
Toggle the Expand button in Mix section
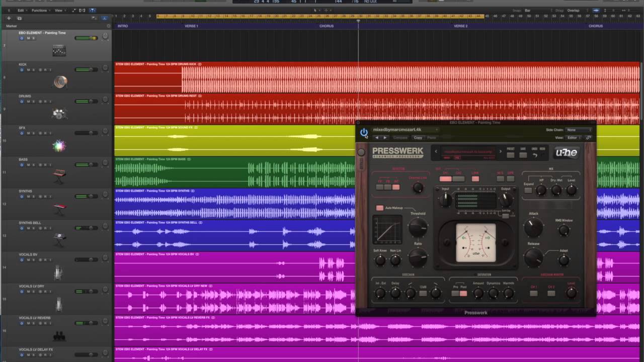[x=528, y=190]
